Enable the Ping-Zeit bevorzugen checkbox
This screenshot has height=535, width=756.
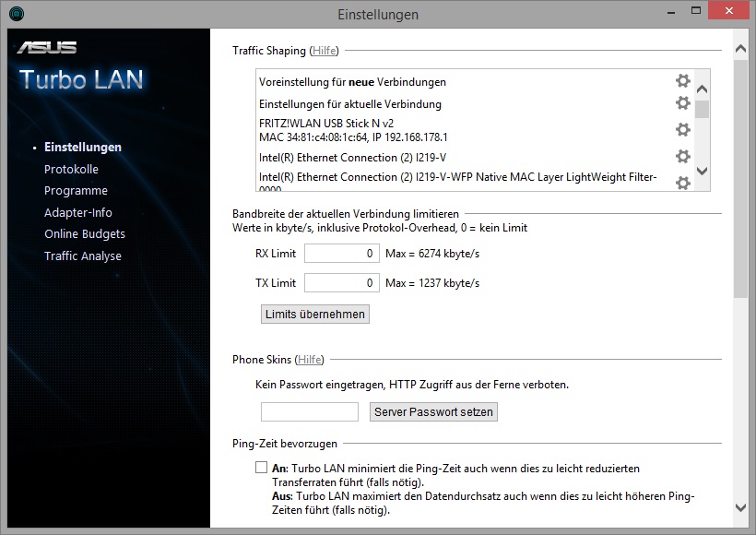point(261,467)
